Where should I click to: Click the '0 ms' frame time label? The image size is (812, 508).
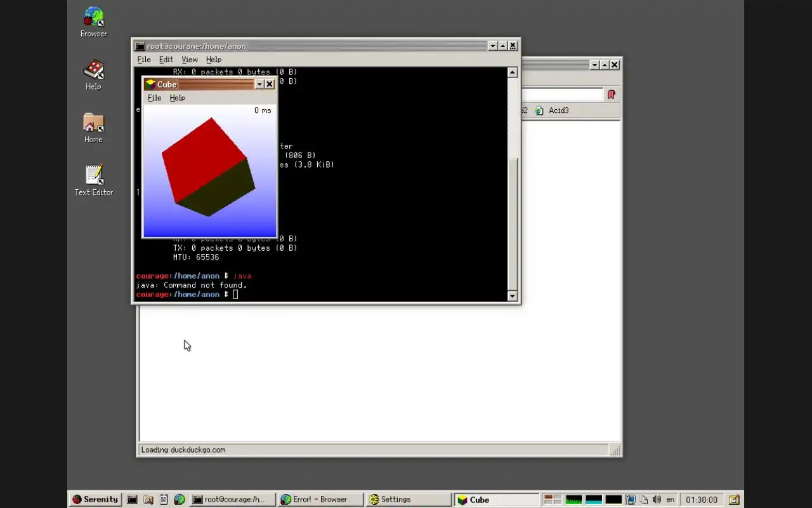tap(263, 110)
